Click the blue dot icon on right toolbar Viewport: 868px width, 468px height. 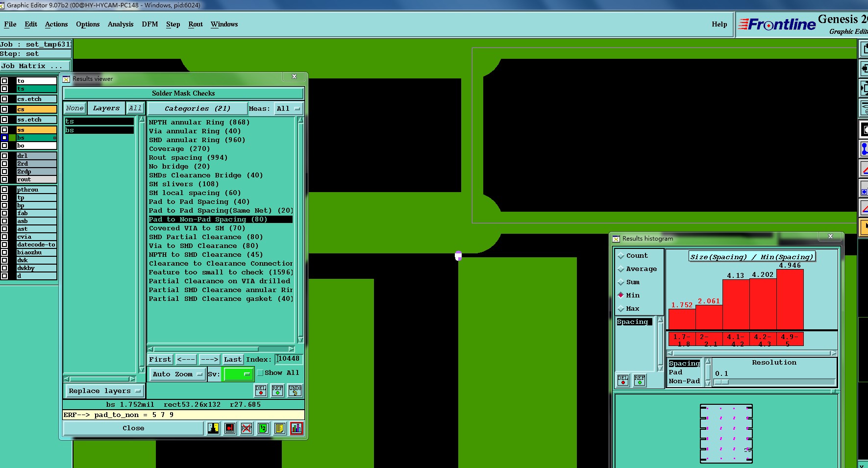tap(864, 189)
